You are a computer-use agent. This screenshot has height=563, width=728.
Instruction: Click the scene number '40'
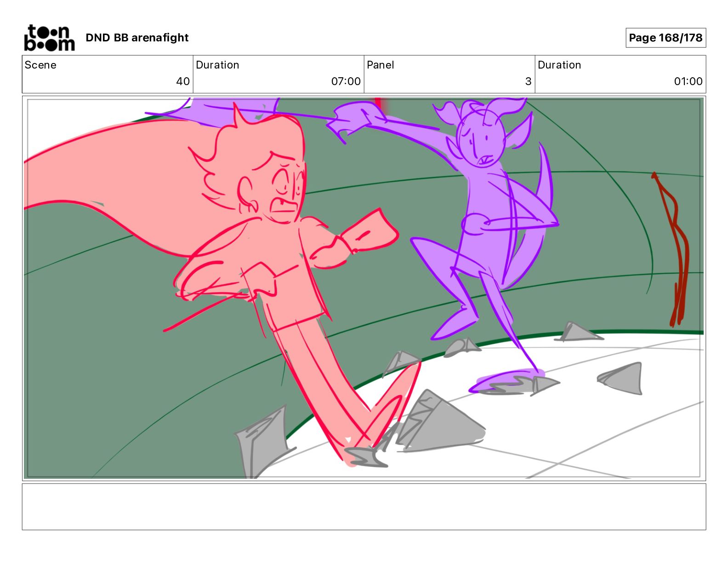pos(183,81)
